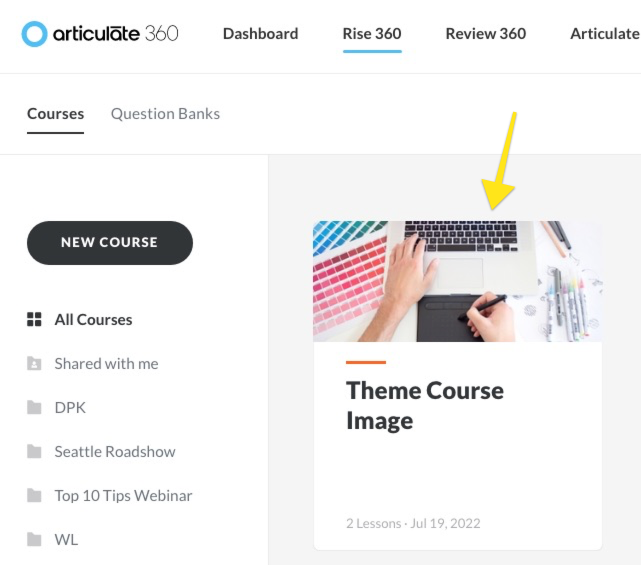Click the WL folder icon
This screenshot has height=565, width=641.
coord(34,540)
